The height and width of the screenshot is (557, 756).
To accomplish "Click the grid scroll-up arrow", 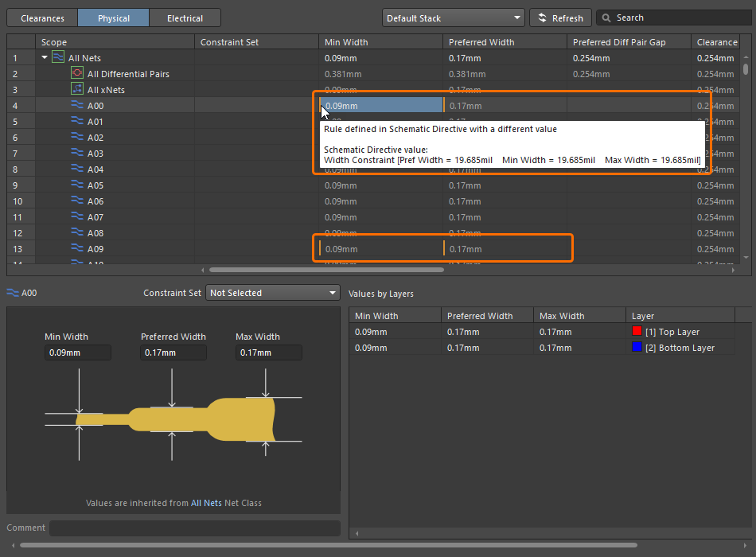I will click(x=746, y=57).
